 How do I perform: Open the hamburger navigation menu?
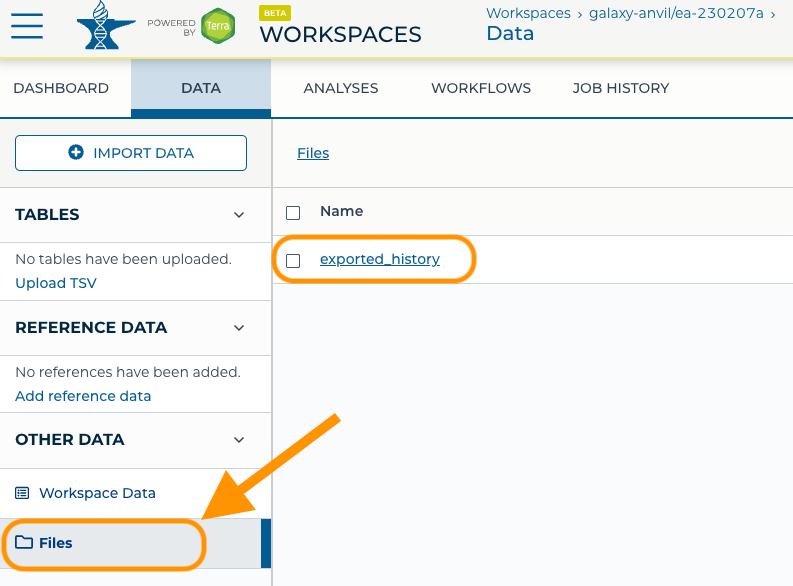click(27, 26)
